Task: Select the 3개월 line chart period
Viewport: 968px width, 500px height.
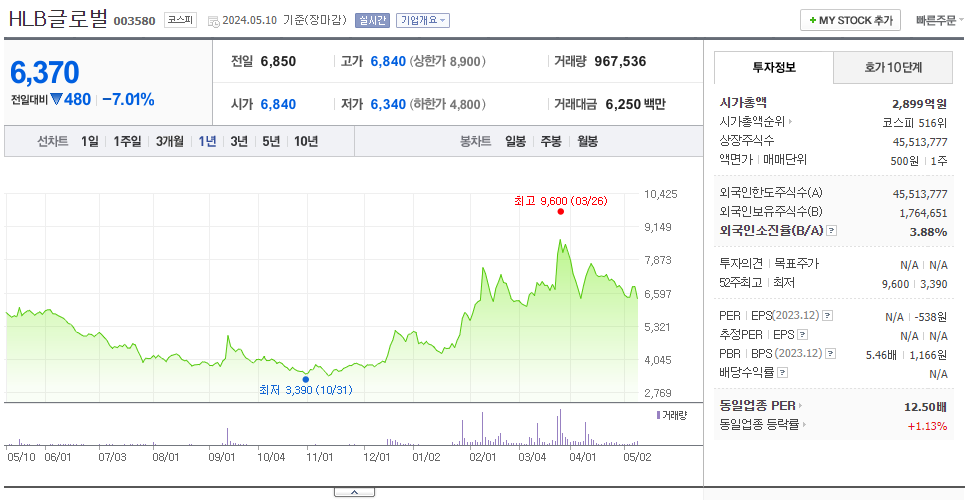Action: pyautogui.click(x=170, y=141)
